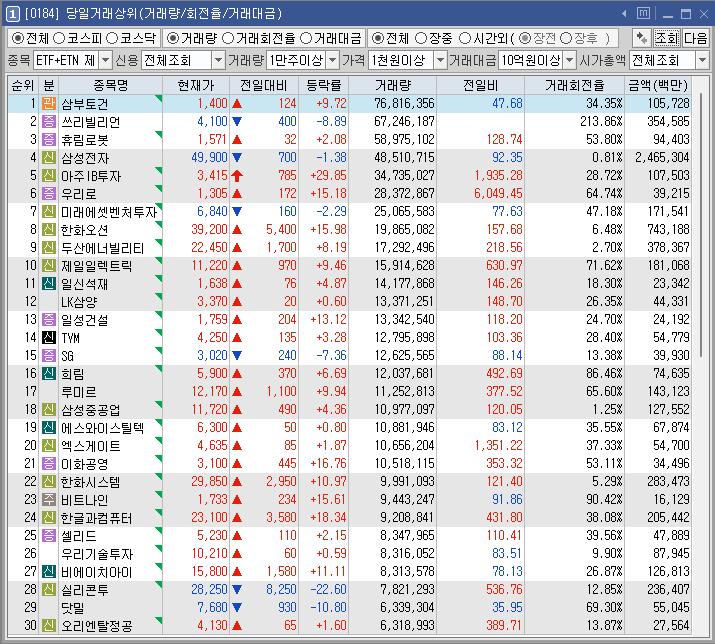Select the 시간외 radio button
The height and width of the screenshot is (644, 715).
click(464, 38)
